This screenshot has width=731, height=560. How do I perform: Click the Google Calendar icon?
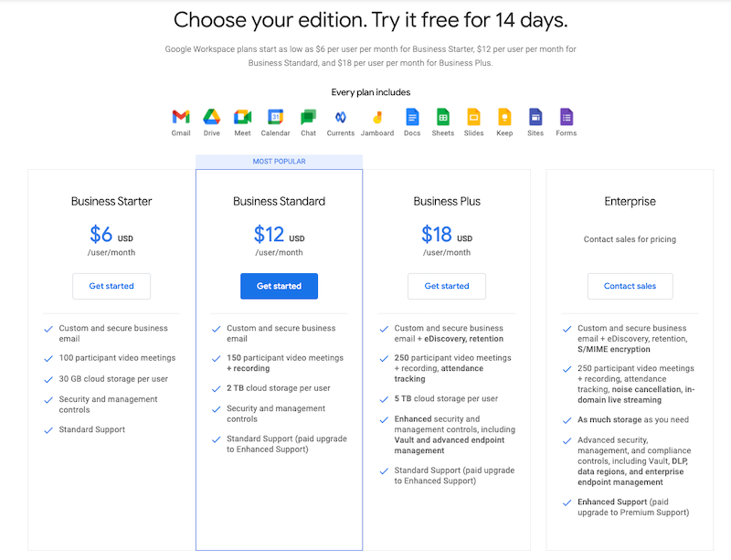(x=275, y=117)
